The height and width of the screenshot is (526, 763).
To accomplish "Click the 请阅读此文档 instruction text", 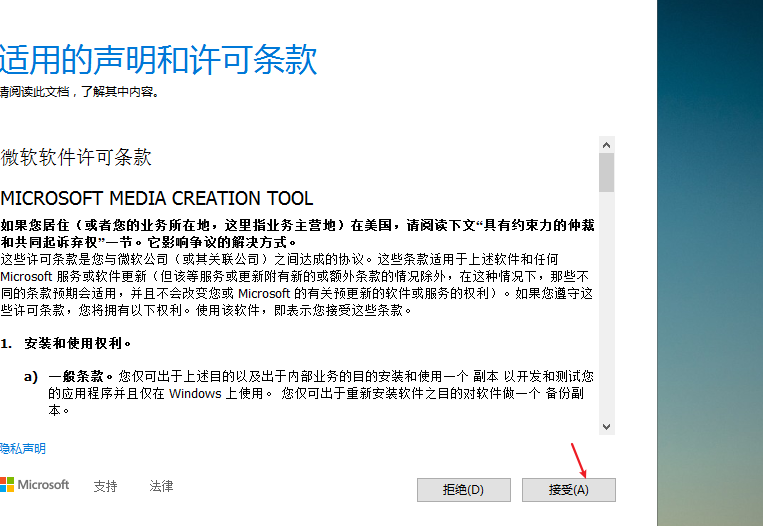I will point(80,91).
